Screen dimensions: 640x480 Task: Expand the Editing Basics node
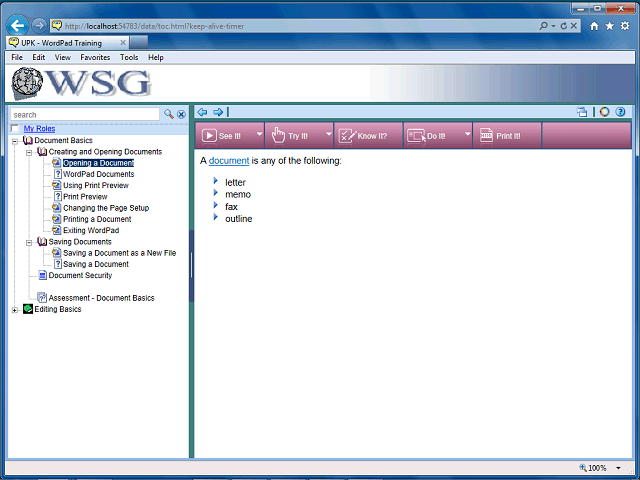tap(15, 310)
